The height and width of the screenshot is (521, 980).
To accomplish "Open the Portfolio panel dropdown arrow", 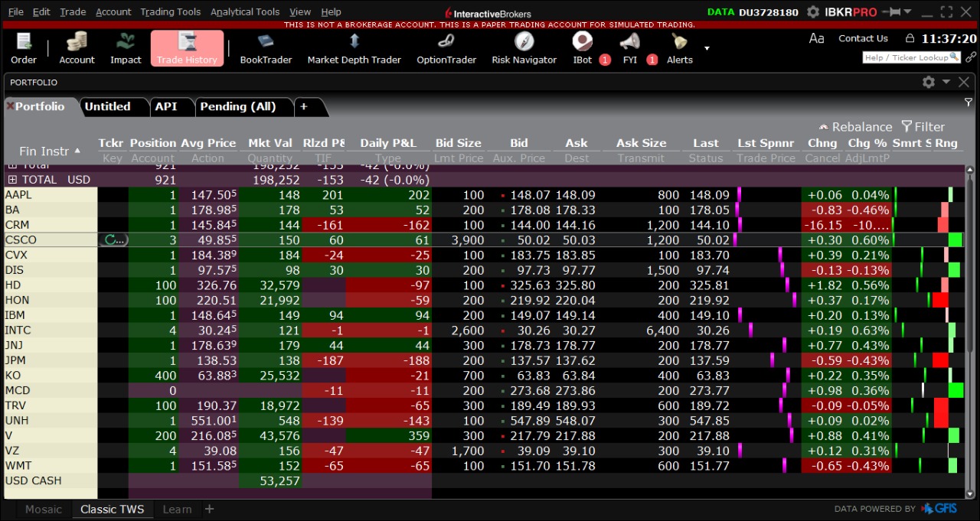I will click(946, 82).
